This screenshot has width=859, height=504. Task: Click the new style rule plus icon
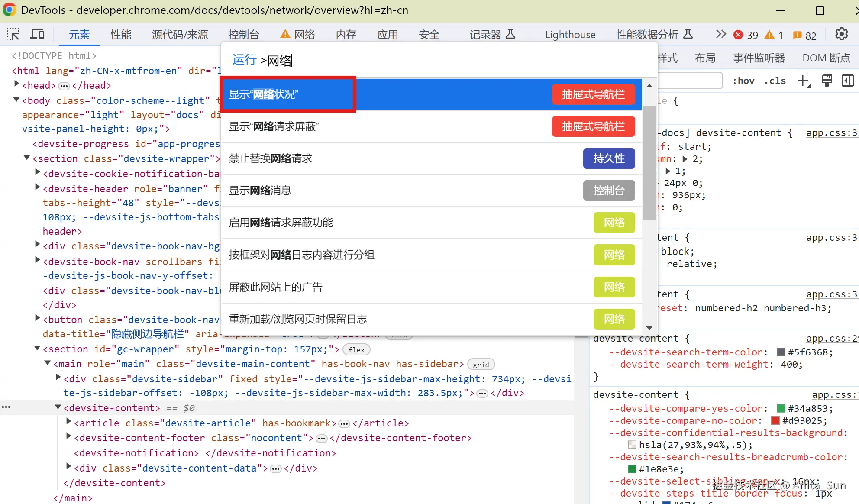click(804, 81)
